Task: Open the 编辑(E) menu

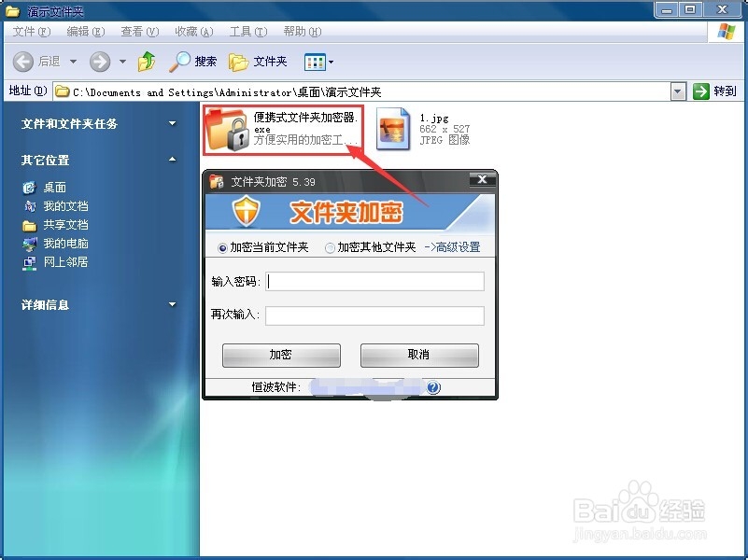Action: (x=85, y=32)
